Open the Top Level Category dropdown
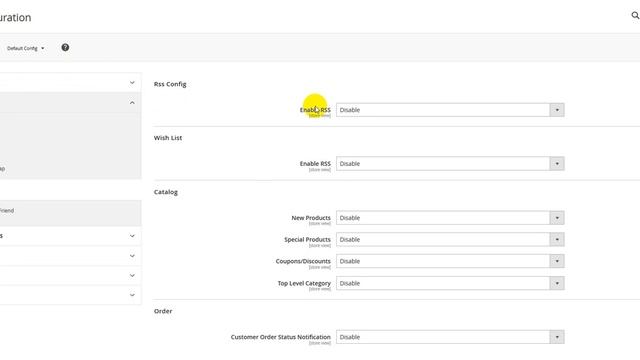The image size is (640, 360). (x=450, y=283)
